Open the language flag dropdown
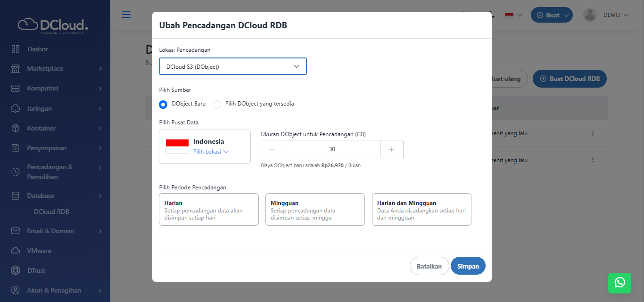Image resolution: width=644 pixels, height=302 pixels. [x=513, y=15]
